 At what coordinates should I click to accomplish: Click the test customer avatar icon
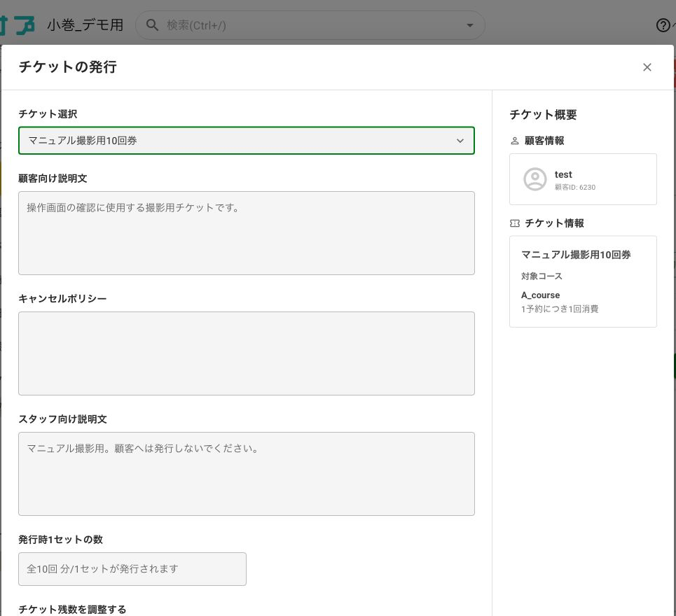click(535, 179)
